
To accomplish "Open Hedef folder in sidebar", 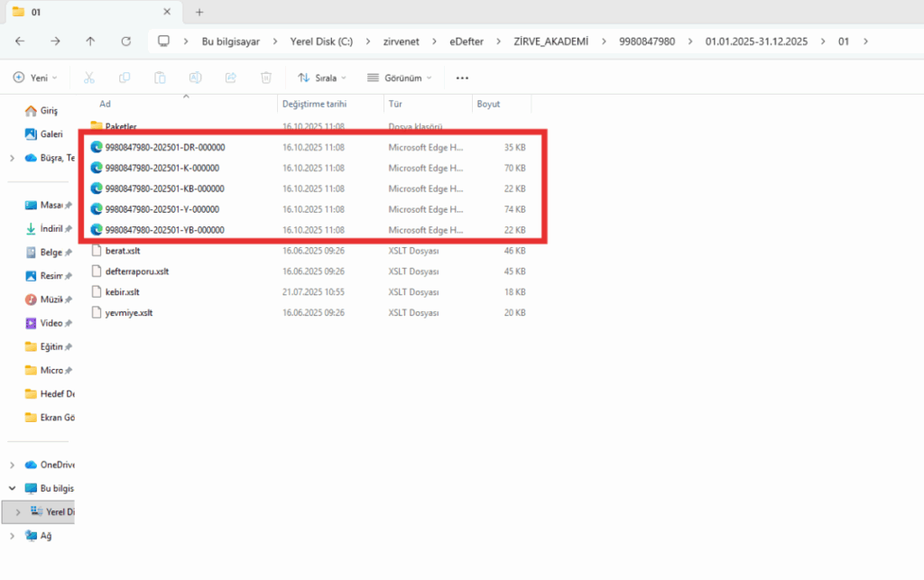I will 50,393.
